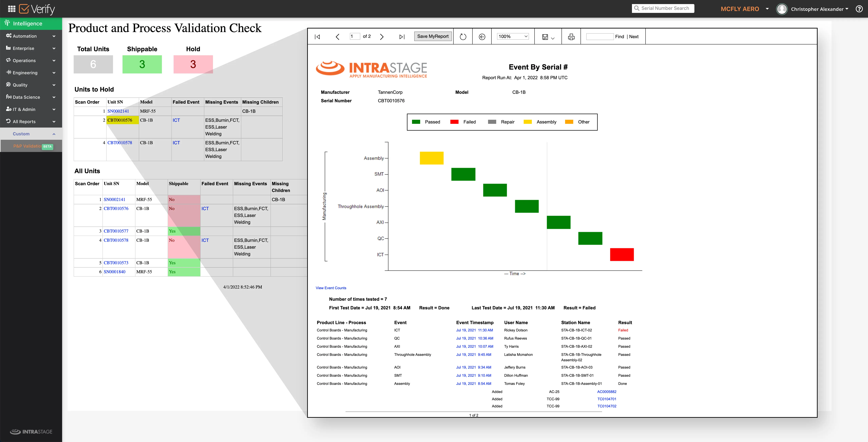
Task: Click the Engineering waveform icon
Action: pos(9,72)
